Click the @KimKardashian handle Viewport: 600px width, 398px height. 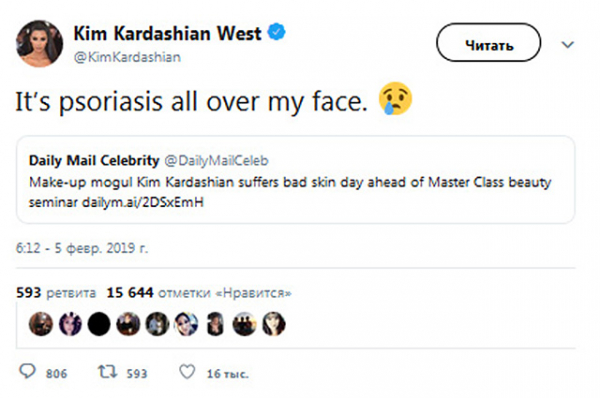[x=127, y=57]
